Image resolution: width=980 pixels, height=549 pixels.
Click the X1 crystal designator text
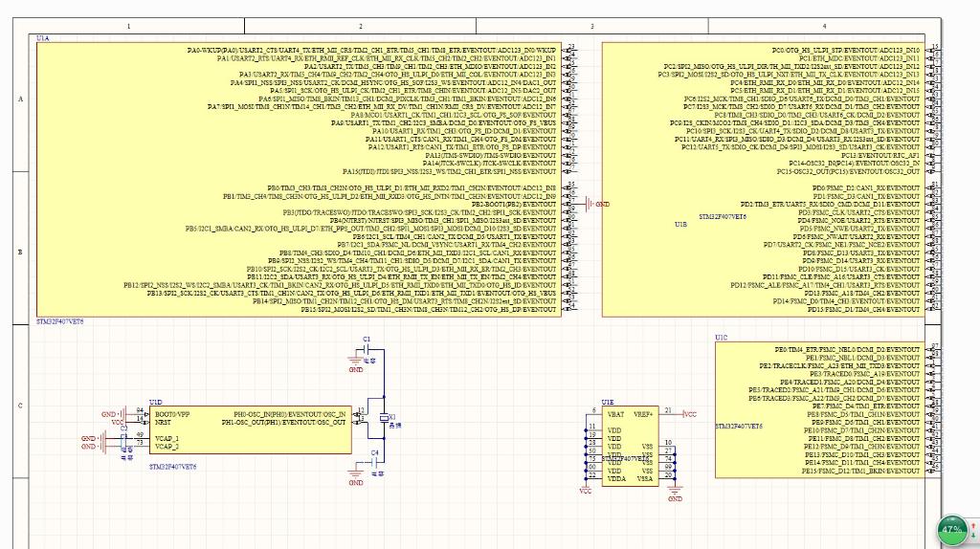pos(392,417)
